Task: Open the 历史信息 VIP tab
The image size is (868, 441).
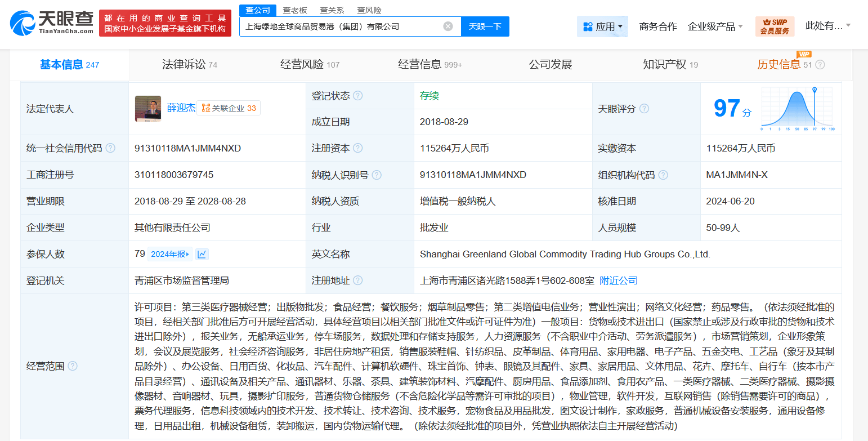Action: (785, 65)
